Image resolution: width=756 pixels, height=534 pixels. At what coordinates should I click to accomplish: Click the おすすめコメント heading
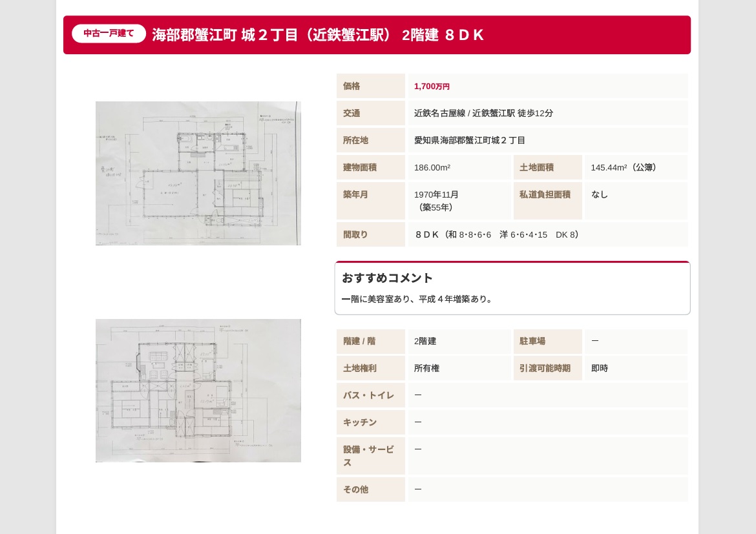coord(387,278)
